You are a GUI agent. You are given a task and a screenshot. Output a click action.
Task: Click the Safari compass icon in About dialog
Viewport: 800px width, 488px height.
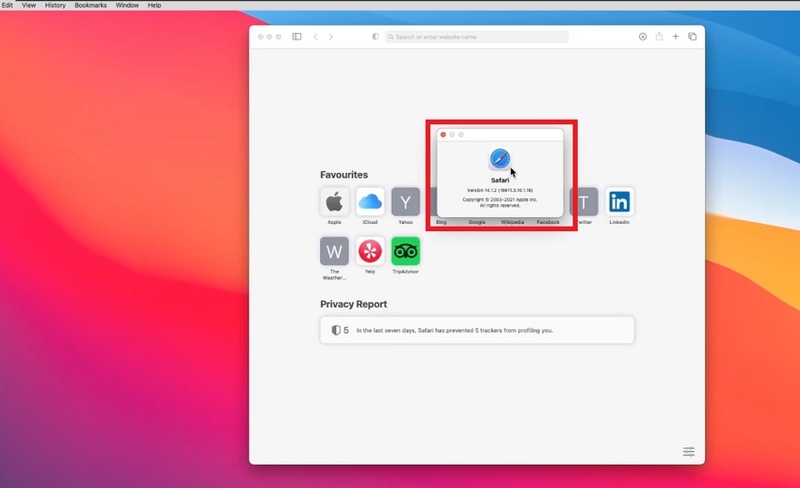pos(500,159)
